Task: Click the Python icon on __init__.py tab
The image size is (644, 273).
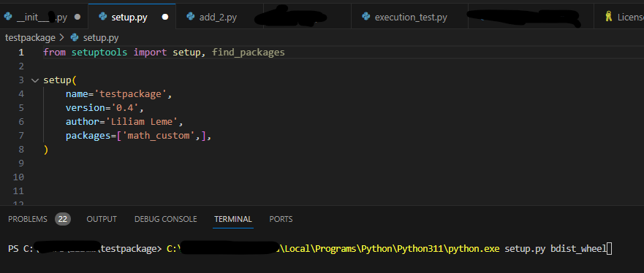Action: tap(8, 17)
